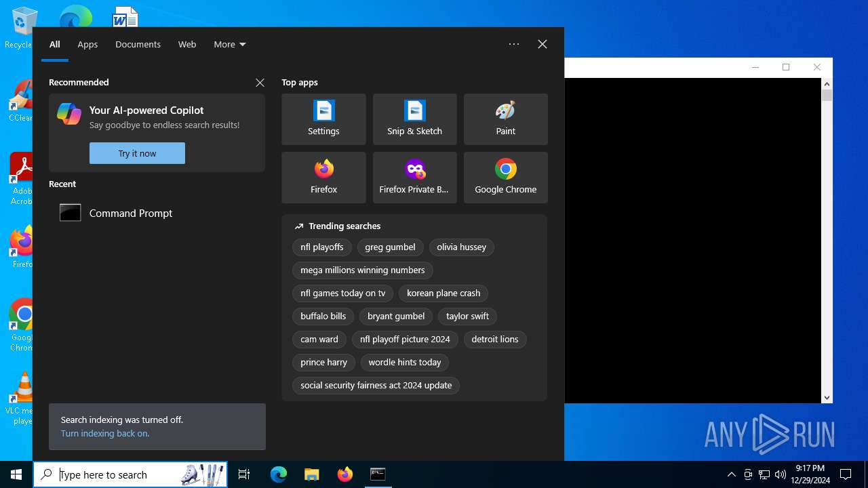Open Task View on taskbar
Image resolution: width=868 pixels, height=488 pixels.
pyautogui.click(x=244, y=474)
